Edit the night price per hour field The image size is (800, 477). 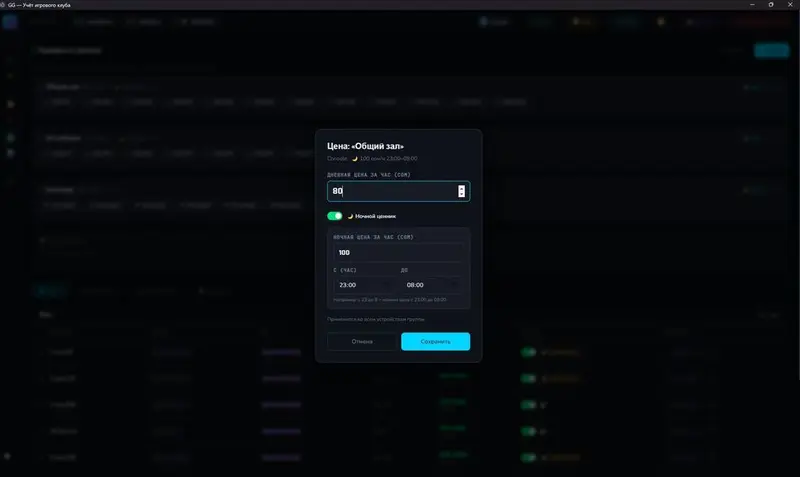[x=398, y=253]
